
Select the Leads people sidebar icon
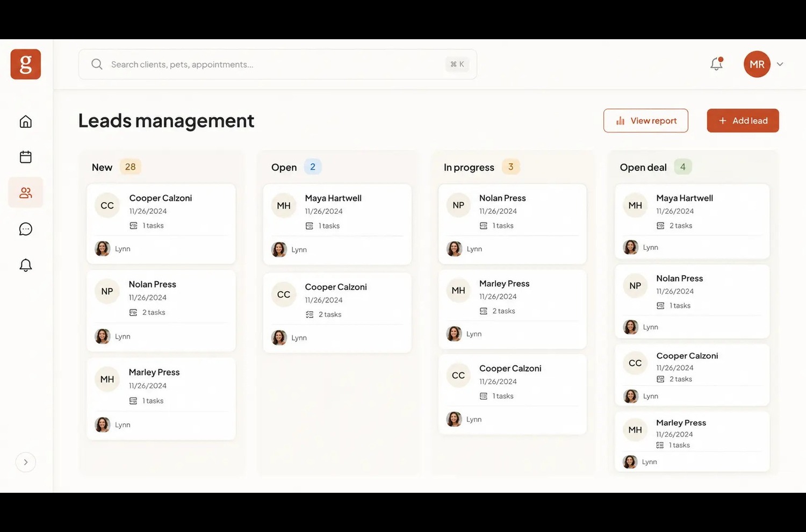[x=26, y=192]
